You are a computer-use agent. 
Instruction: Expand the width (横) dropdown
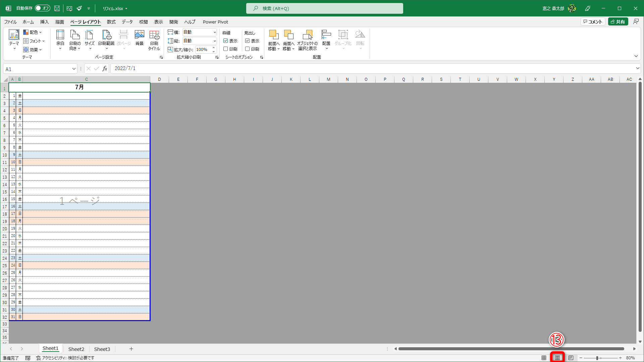pyautogui.click(x=215, y=32)
